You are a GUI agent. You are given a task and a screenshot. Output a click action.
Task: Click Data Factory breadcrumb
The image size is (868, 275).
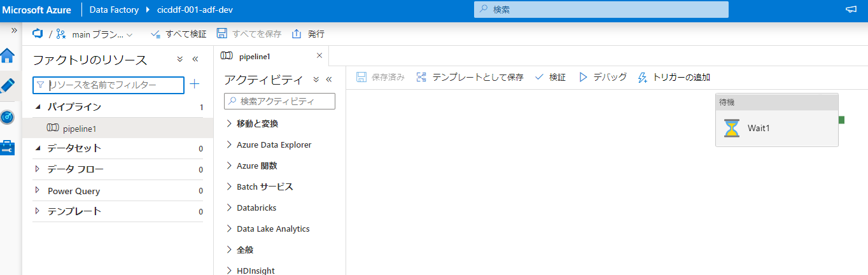click(x=114, y=10)
